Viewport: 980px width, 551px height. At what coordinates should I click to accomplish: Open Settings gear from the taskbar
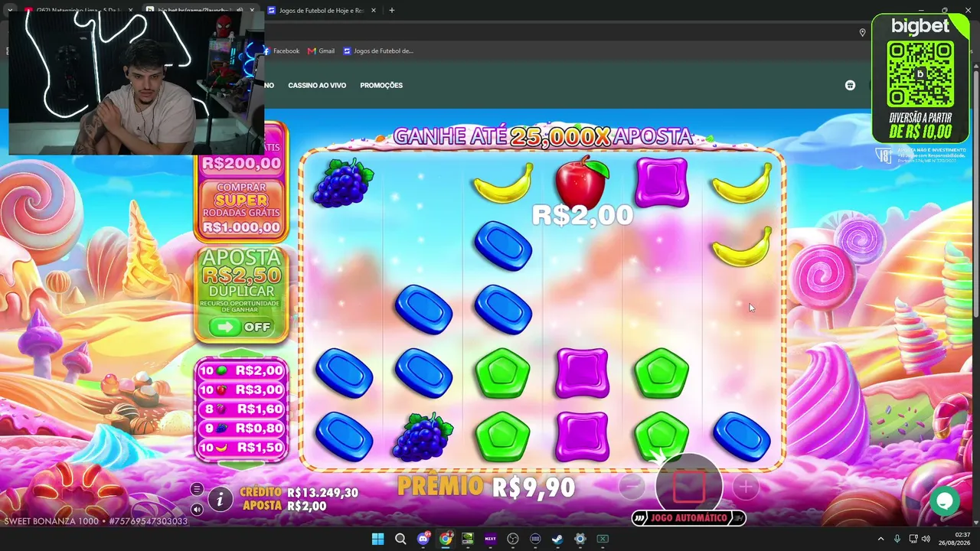tap(580, 539)
